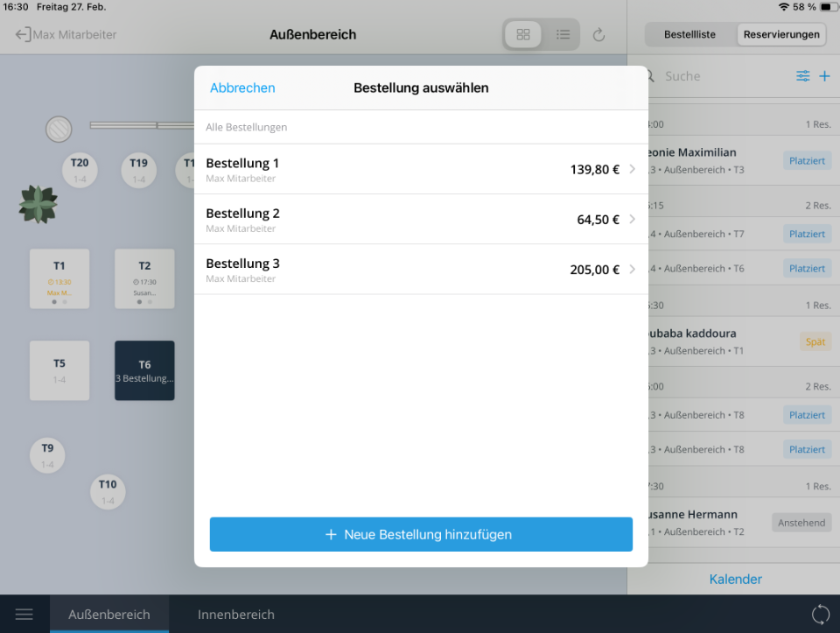Select table T5
This screenshot has width=840, height=633.
[59, 370]
